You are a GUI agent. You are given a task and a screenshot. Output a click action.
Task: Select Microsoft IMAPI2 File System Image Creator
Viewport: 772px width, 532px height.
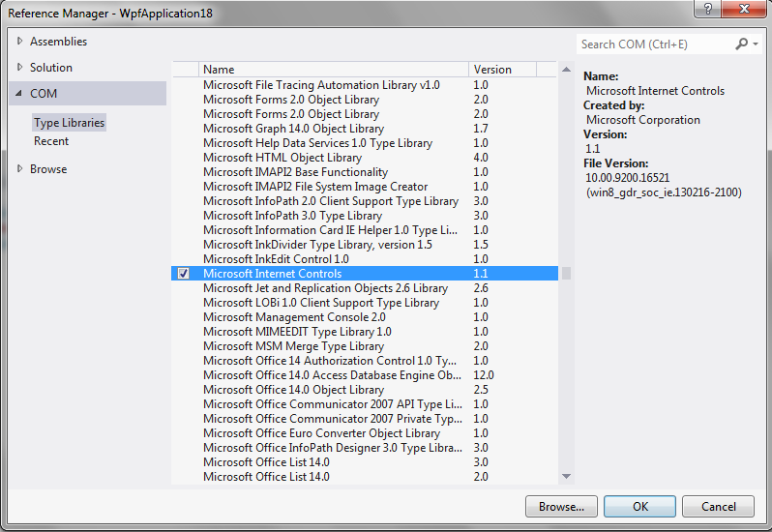pyautogui.click(x=365, y=187)
